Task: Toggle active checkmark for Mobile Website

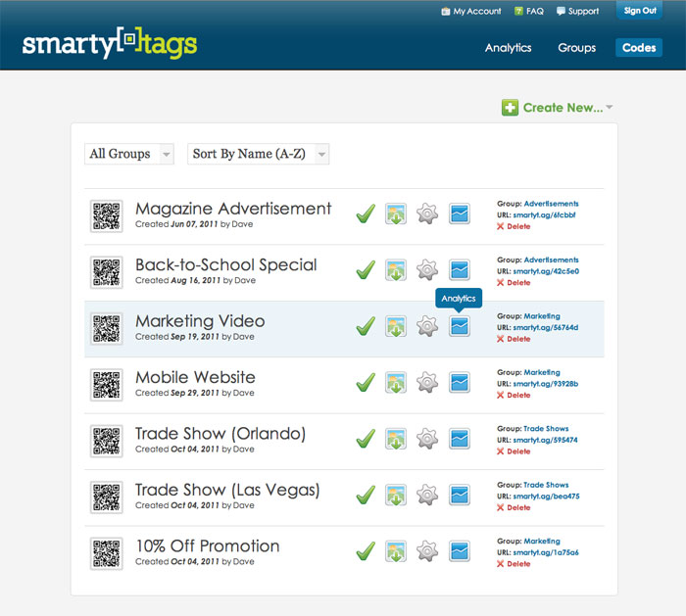Action: click(x=366, y=383)
